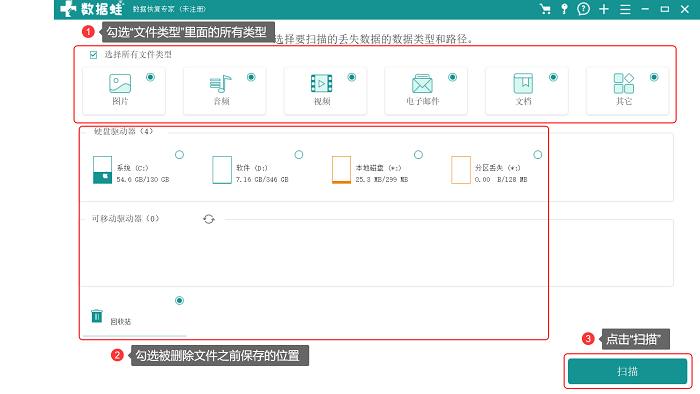
Task: Toggle the 选择所有文件类型 checkbox
Action: coord(93,55)
